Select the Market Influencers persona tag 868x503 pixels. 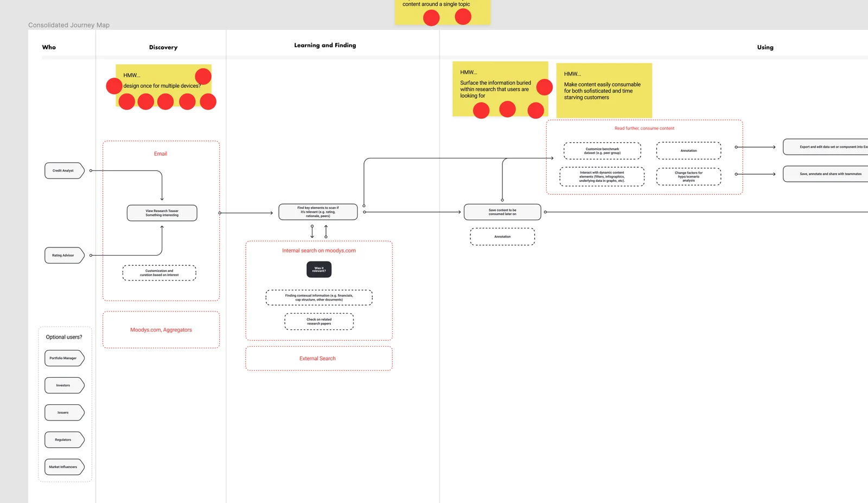[64, 467]
